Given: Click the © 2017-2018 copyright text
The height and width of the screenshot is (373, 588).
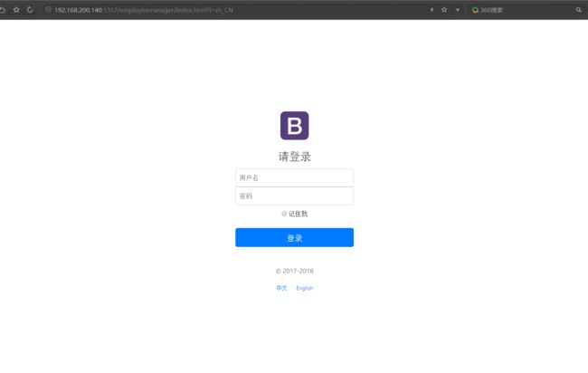Looking at the screenshot, I should 294,271.
